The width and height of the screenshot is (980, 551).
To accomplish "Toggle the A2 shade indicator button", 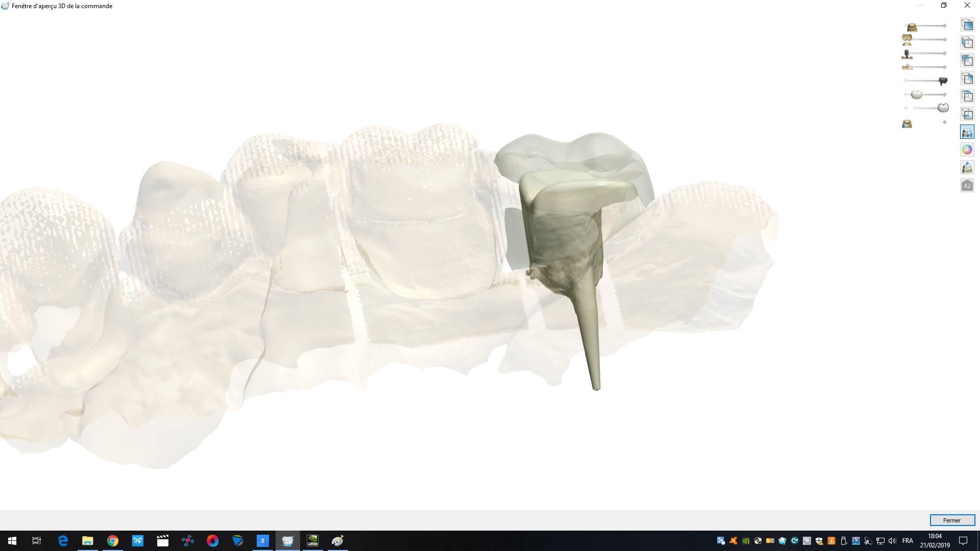I will (x=967, y=186).
